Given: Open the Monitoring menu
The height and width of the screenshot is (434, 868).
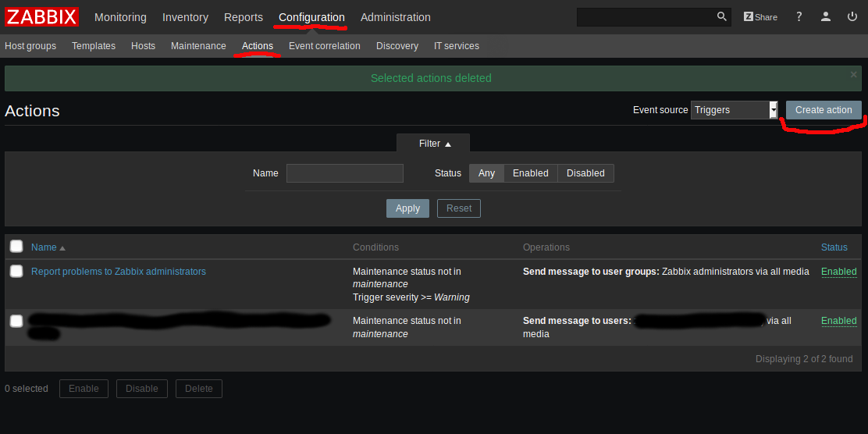Looking at the screenshot, I should (x=120, y=17).
